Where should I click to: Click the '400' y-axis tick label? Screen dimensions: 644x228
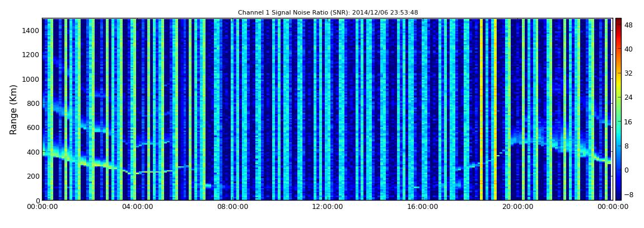[x=33, y=152]
